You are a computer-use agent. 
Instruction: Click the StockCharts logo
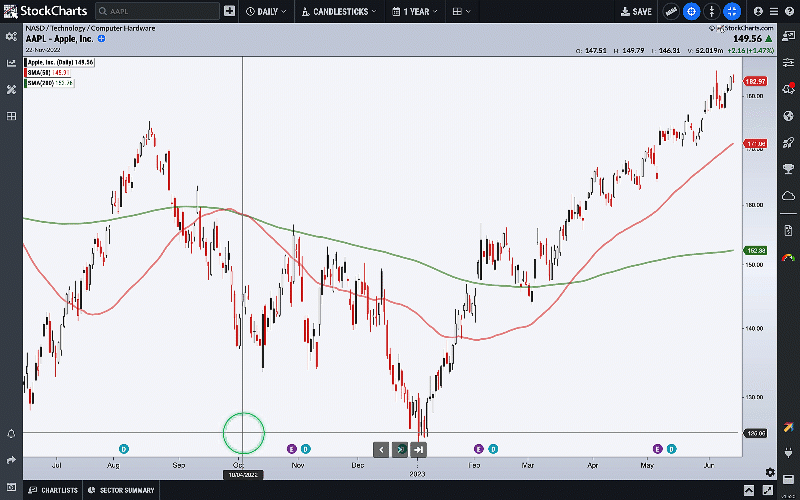[x=45, y=11]
